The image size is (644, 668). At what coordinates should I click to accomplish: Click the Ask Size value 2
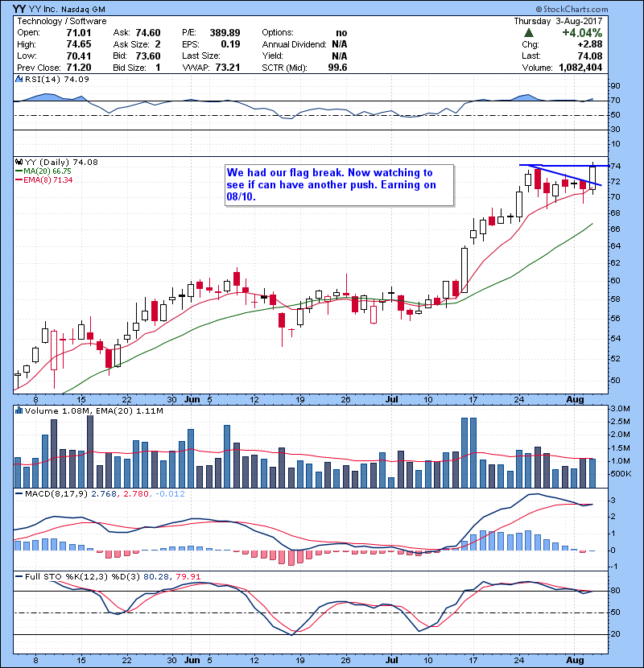[x=158, y=44]
